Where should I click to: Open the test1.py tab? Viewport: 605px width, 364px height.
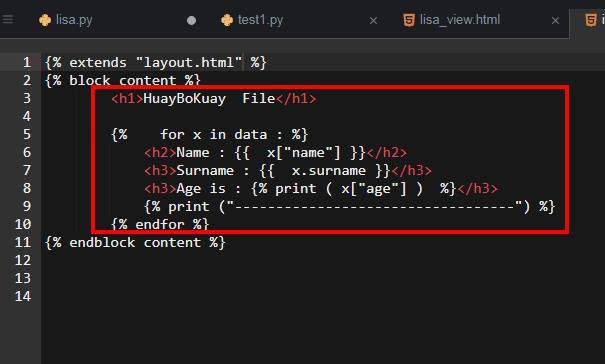point(260,20)
